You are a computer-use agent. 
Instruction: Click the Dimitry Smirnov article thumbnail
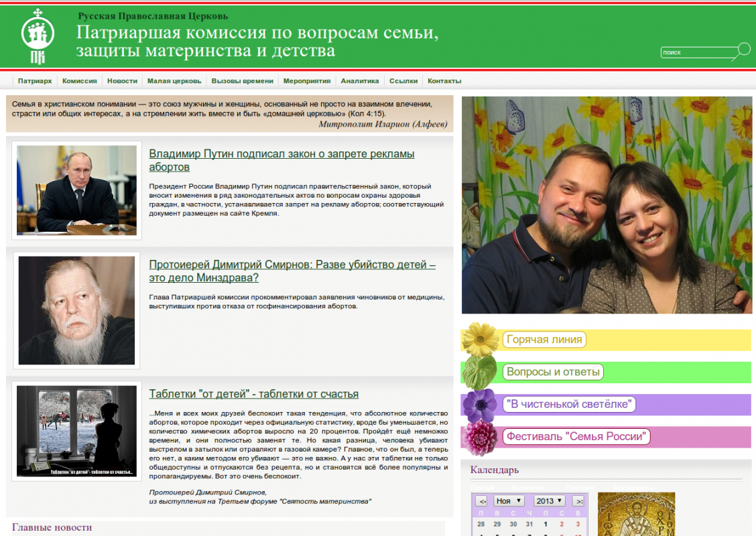76,310
